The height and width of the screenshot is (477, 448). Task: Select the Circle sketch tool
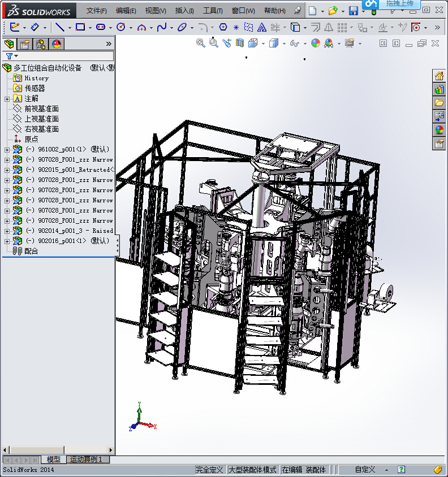pos(121,27)
